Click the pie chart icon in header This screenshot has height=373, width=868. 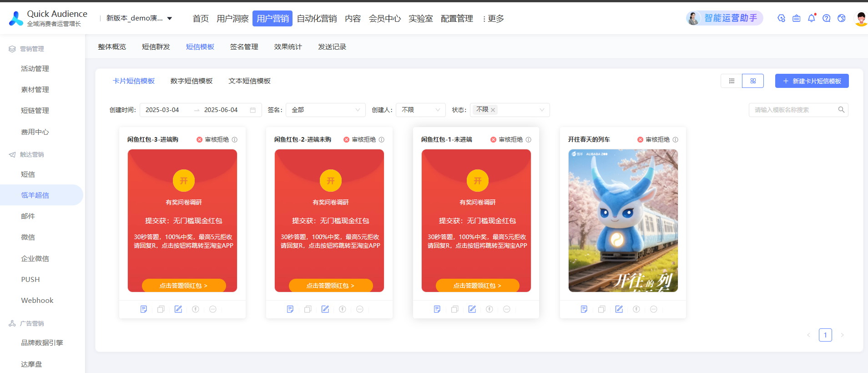(842, 18)
